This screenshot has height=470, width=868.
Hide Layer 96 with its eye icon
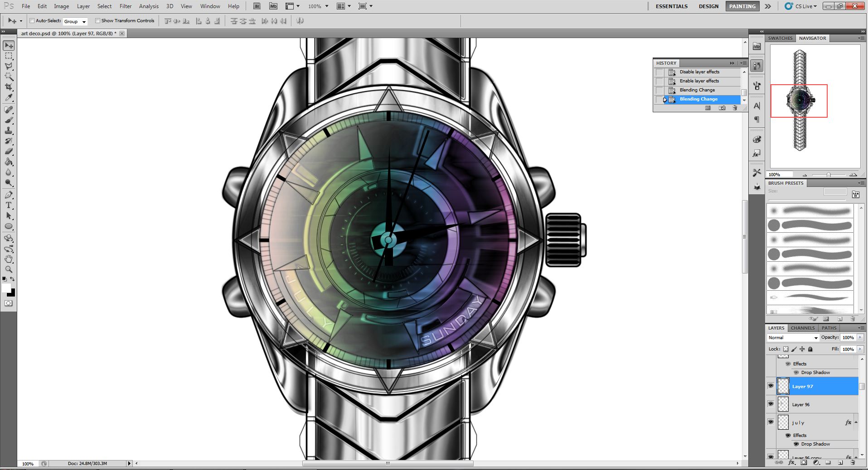coord(771,404)
